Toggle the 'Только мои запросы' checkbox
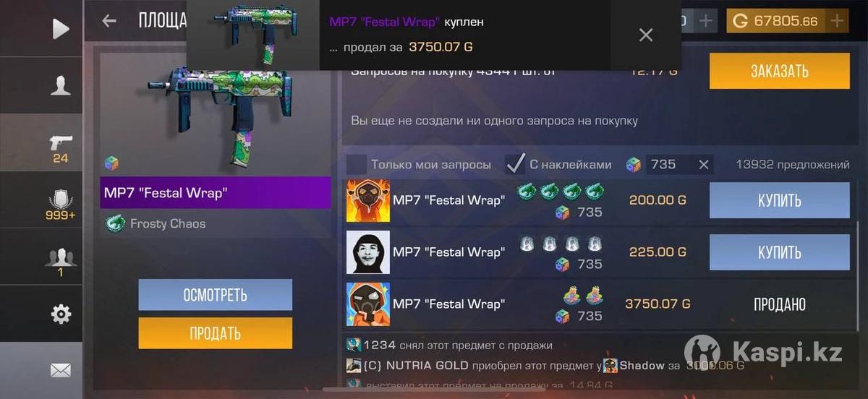 point(356,164)
